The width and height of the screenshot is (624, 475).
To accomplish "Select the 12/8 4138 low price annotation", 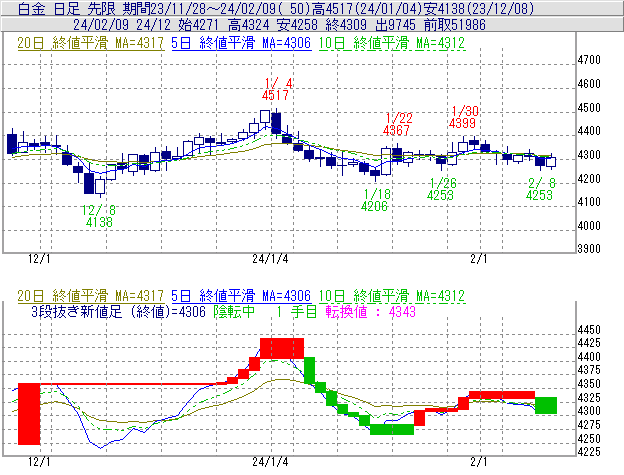I will (99, 216).
